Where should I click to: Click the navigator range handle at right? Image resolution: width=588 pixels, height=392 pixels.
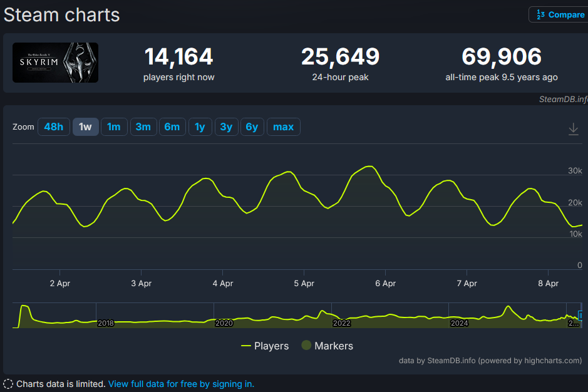580,316
